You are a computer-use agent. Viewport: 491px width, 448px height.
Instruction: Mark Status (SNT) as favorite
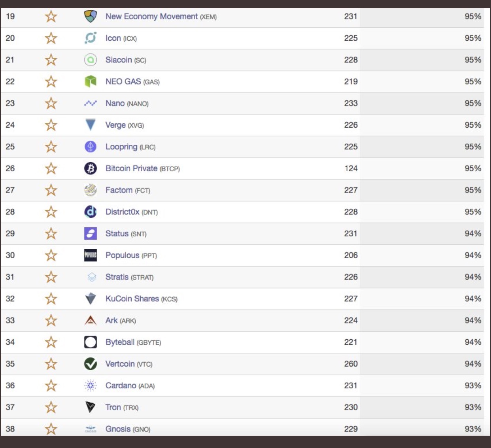[x=51, y=234]
